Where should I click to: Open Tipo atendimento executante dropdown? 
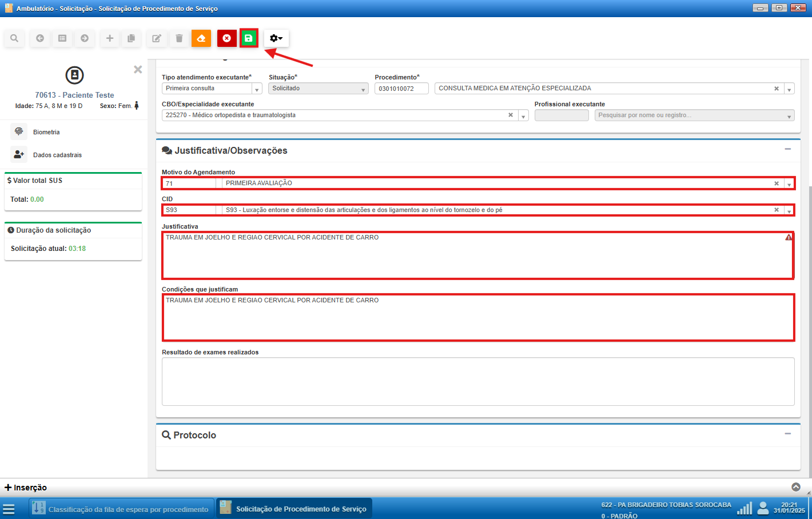(257, 89)
